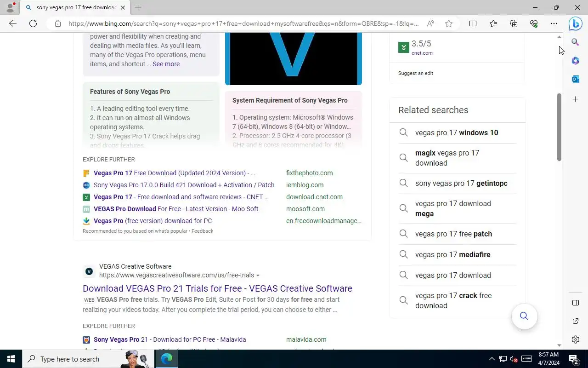
Task: Go back to the previous page
Action: point(13,23)
